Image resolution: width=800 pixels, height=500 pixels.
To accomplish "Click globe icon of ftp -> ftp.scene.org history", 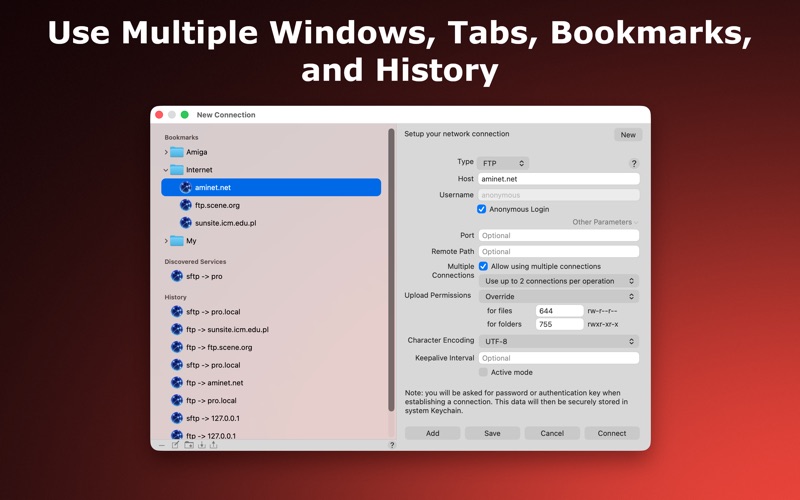I will 177,347.
